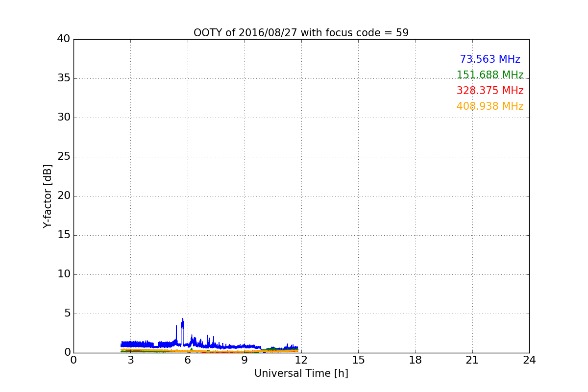
Task: Click the x-axis tick label 21
Action: click(x=472, y=360)
